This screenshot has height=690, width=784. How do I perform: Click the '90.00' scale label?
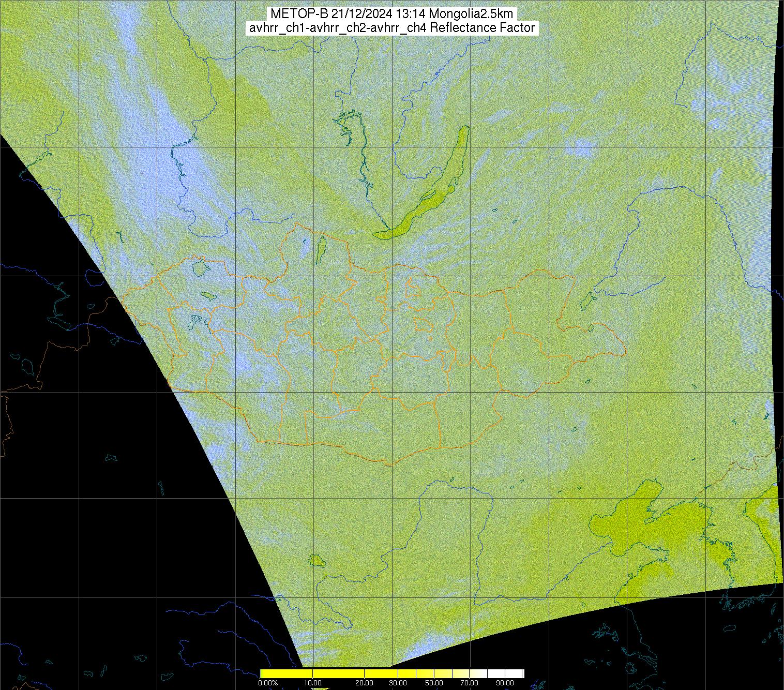505,683
